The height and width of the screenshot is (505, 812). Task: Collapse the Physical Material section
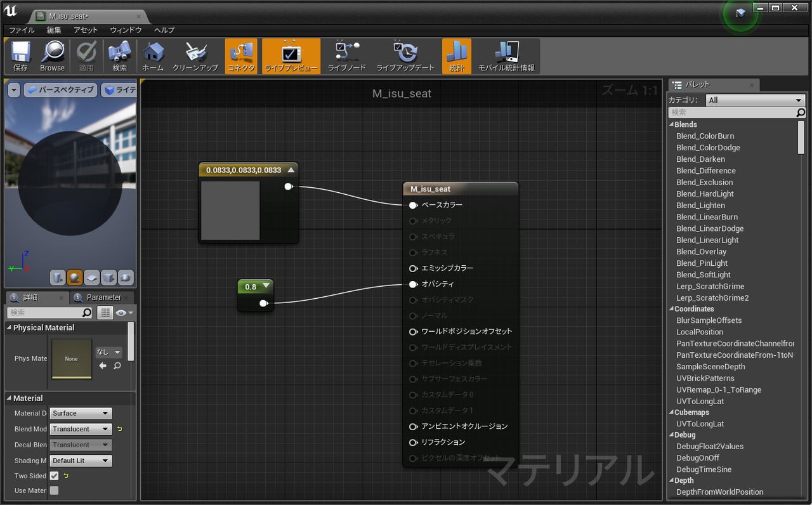(10, 328)
